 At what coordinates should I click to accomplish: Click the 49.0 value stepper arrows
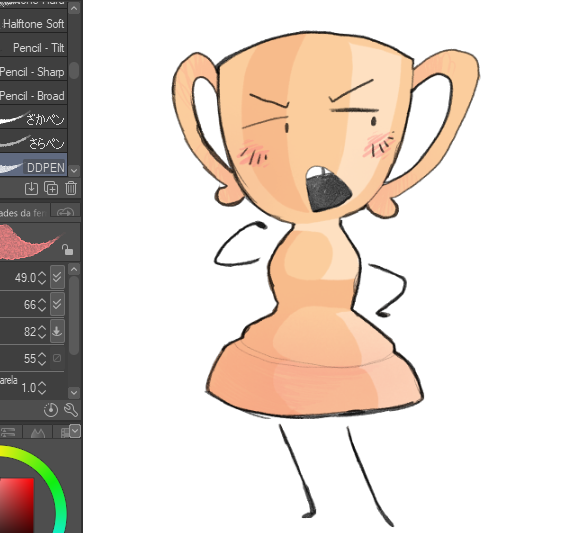[x=42, y=277]
